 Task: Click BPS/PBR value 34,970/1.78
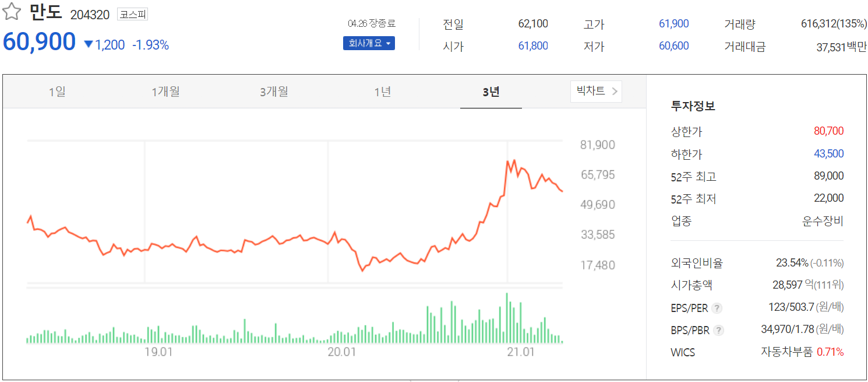[x=788, y=330]
